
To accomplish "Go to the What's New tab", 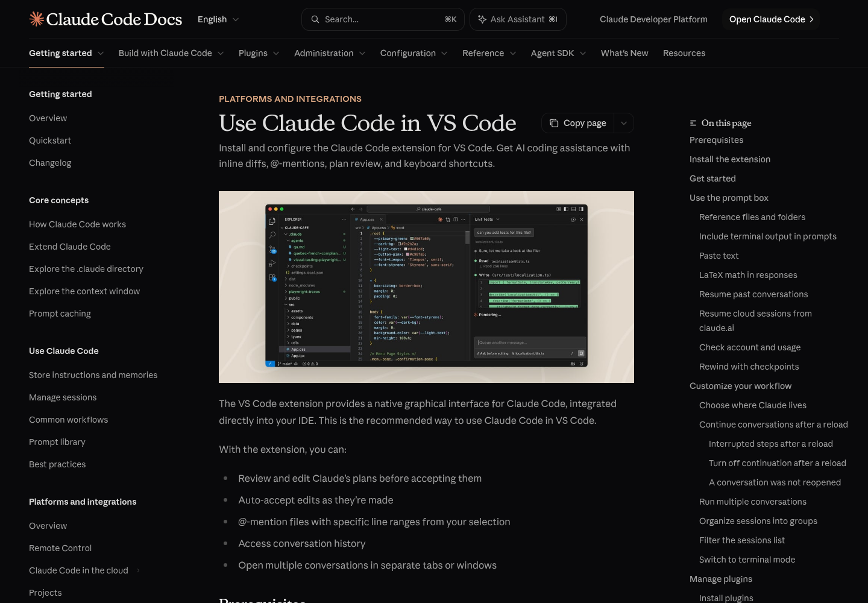I will 624,53.
